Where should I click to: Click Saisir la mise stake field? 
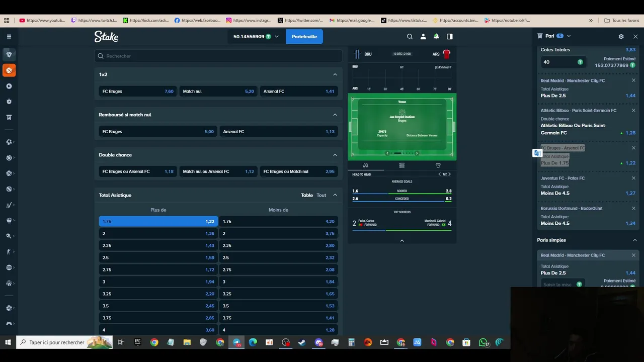pyautogui.click(x=562, y=285)
